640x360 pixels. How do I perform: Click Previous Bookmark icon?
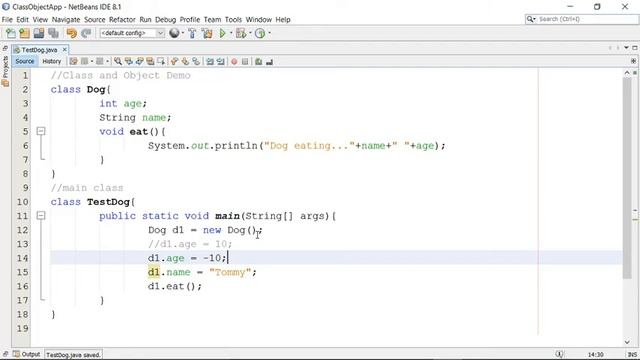coord(175,61)
